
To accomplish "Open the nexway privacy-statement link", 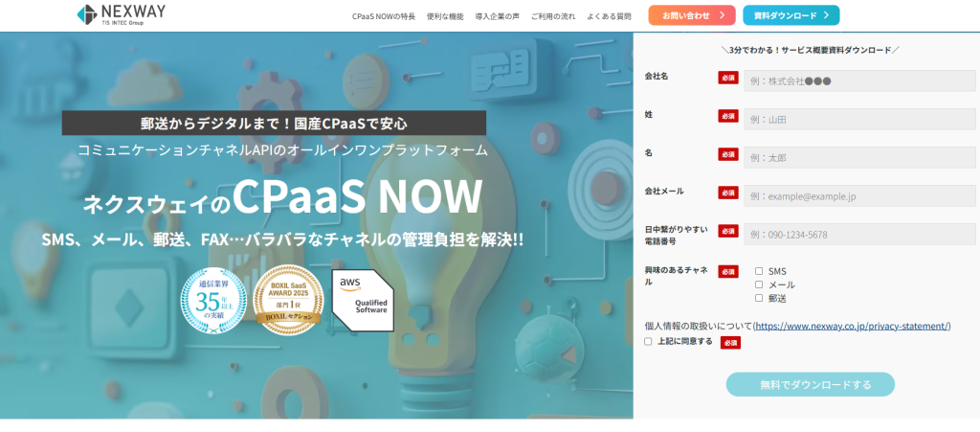I will tap(852, 326).
